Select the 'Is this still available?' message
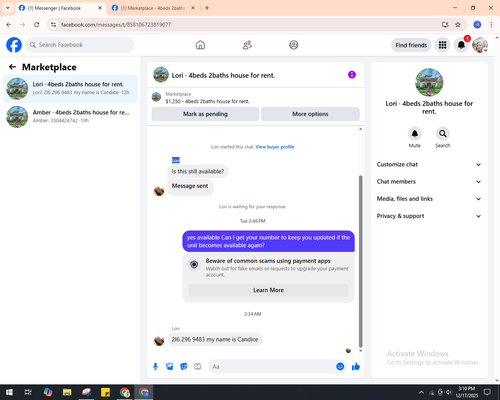Viewport: 500px width, 400px height. coord(198,171)
